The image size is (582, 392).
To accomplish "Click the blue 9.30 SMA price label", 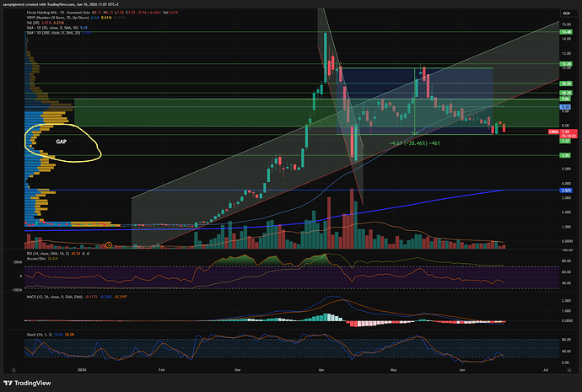I will 566,107.
